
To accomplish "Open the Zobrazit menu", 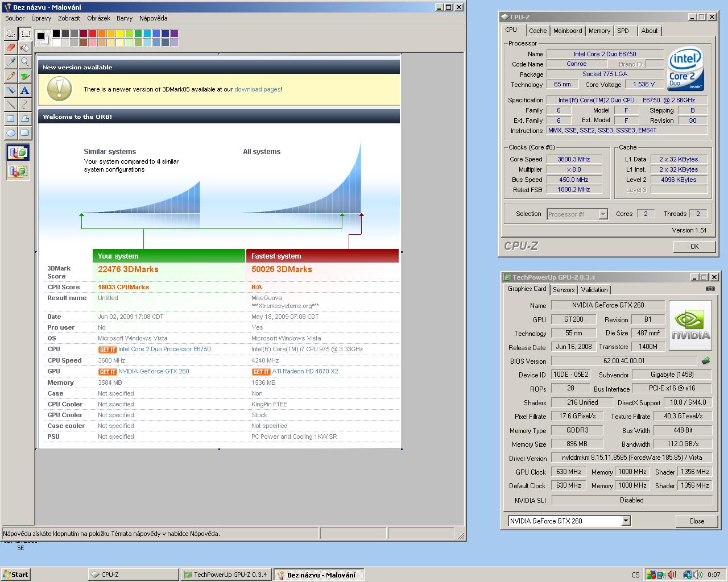I will (69, 18).
